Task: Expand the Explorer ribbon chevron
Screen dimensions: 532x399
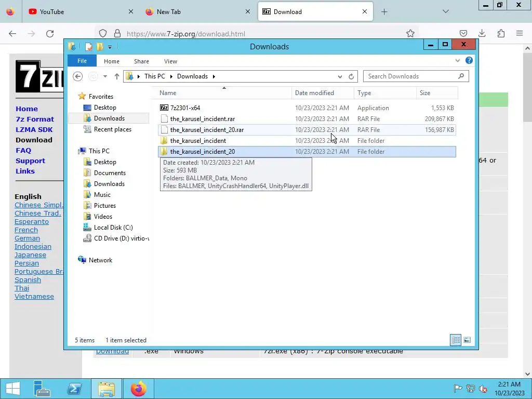Action: (458, 61)
